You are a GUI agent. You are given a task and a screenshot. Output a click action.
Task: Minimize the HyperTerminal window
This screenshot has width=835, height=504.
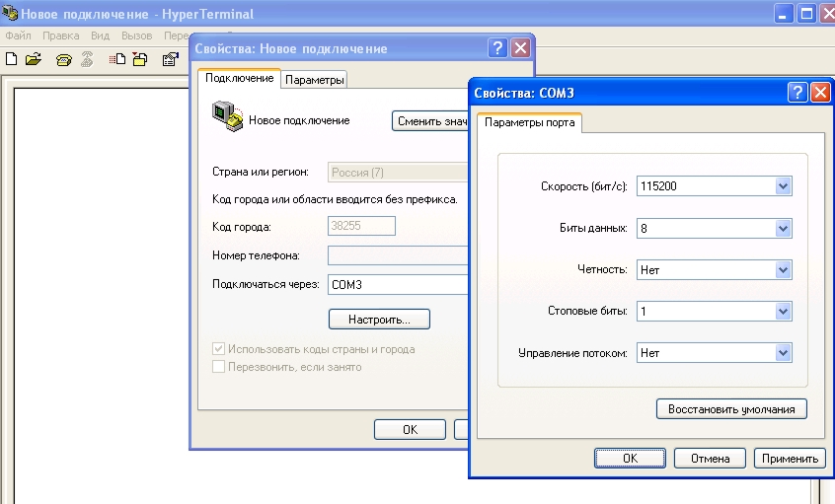pyautogui.click(x=783, y=13)
